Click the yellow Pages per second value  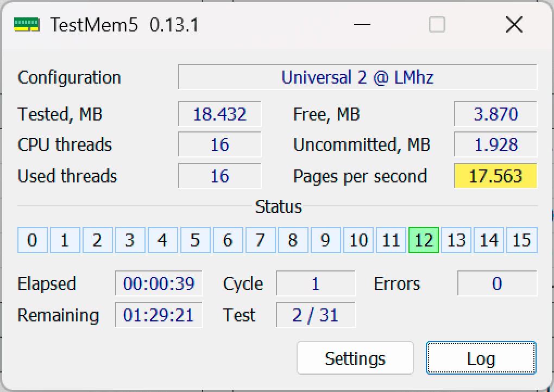point(496,176)
